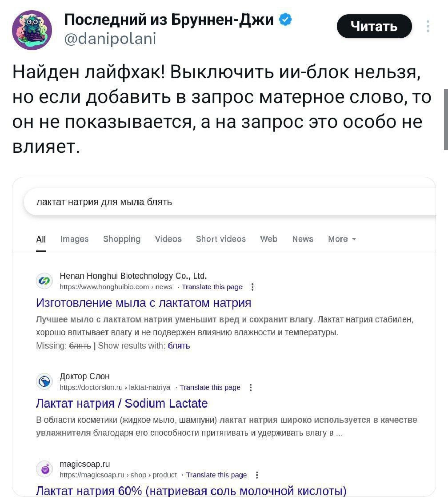Open options menu for the magicsoap.ru result
The width and height of the screenshot is (448, 504).
point(257,475)
